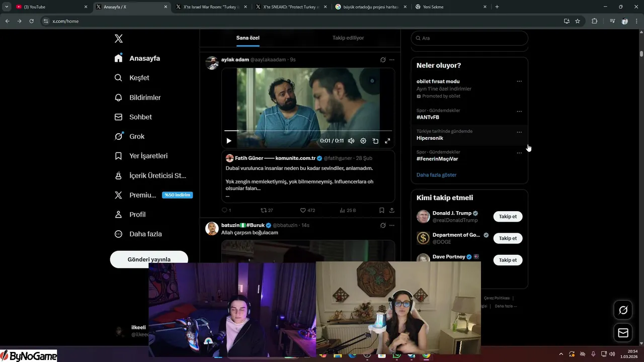
Task: Open floating Grok button
Action: pos(623,310)
